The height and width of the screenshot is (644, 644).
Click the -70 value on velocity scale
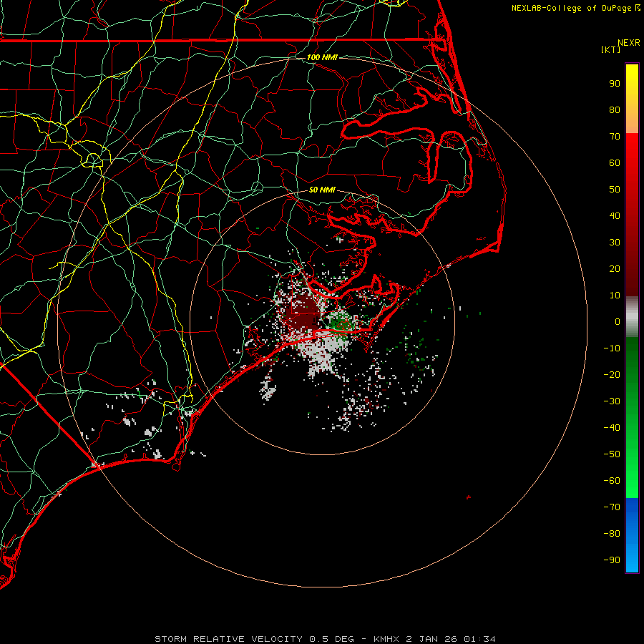click(x=612, y=507)
